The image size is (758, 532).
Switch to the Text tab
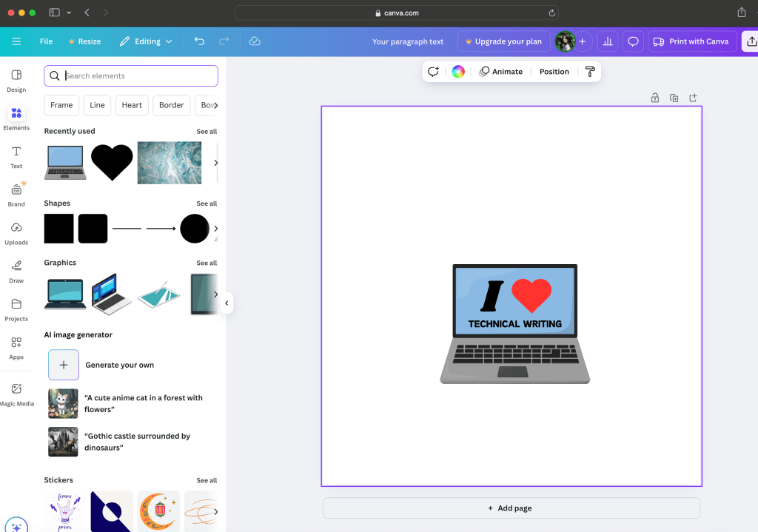pos(16,156)
